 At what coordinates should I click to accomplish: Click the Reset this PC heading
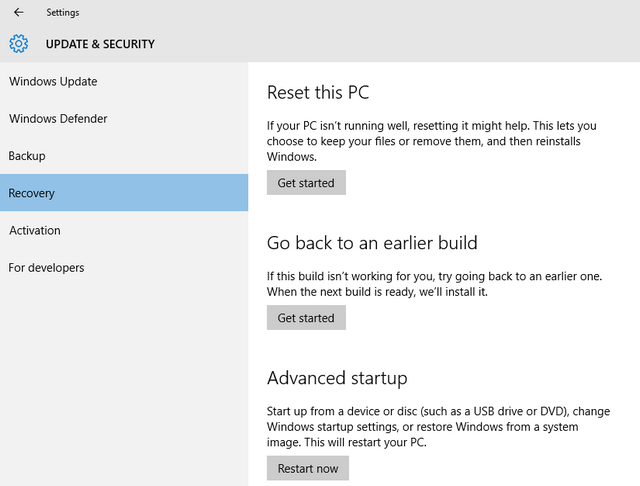pyautogui.click(x=318, y=92)
